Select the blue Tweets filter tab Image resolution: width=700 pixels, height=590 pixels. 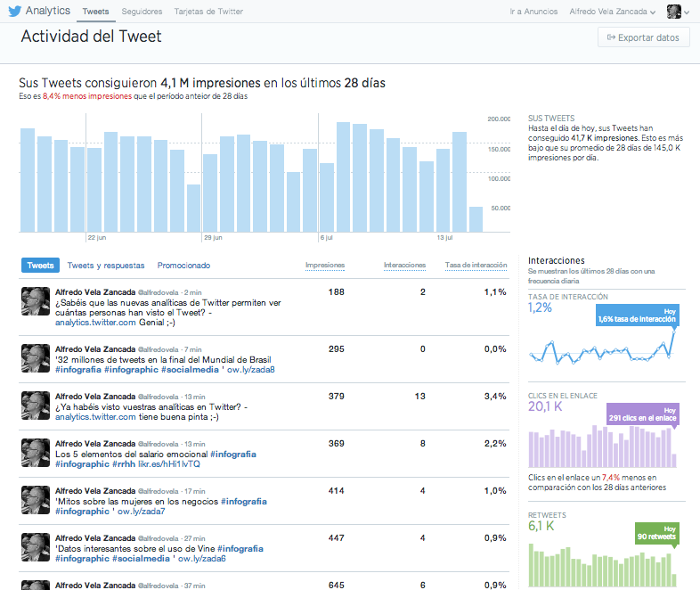click(x=40, y=266)
